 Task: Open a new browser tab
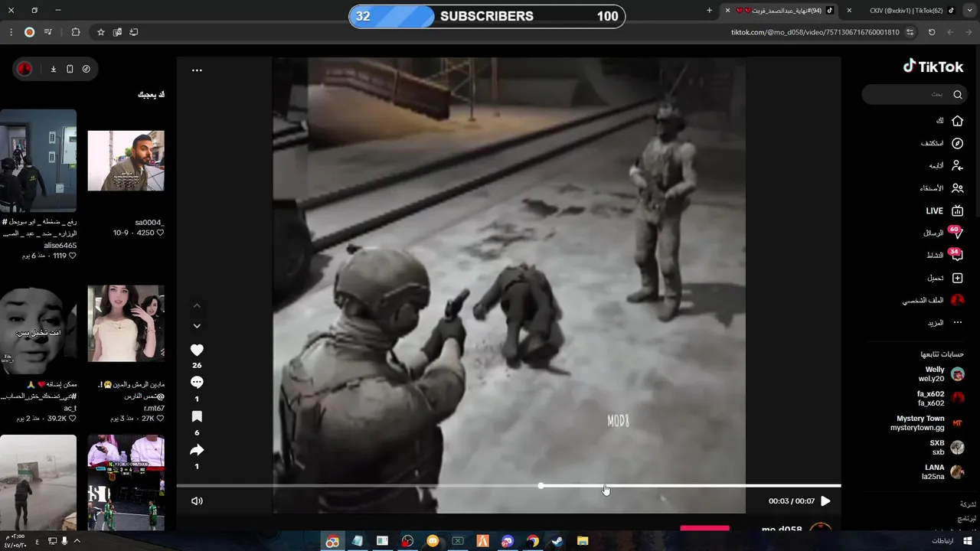709,11
